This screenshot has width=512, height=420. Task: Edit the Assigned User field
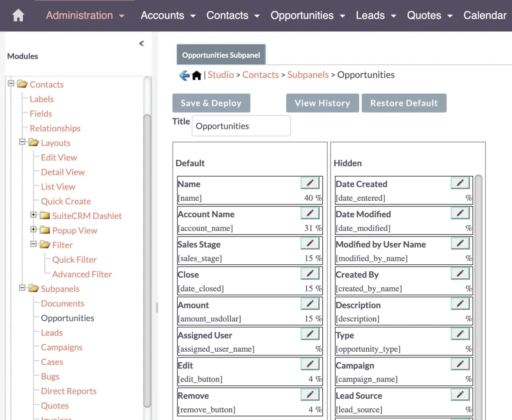[310, 333]
